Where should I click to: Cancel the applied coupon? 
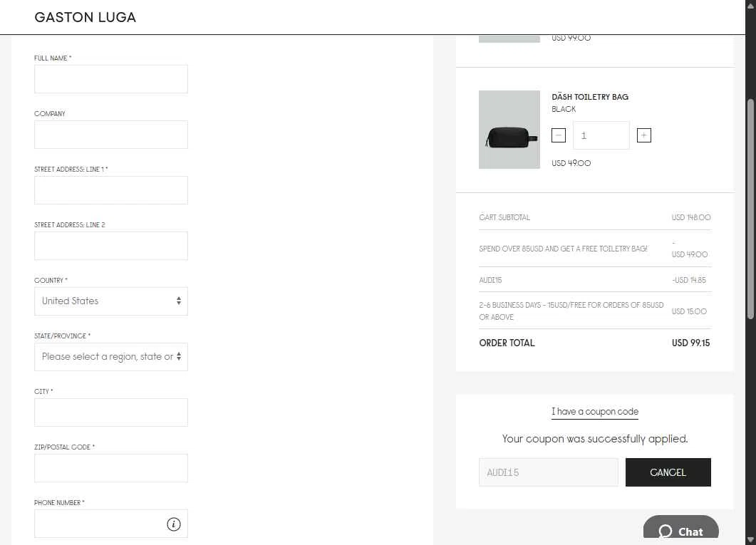(x=668, y=472)
